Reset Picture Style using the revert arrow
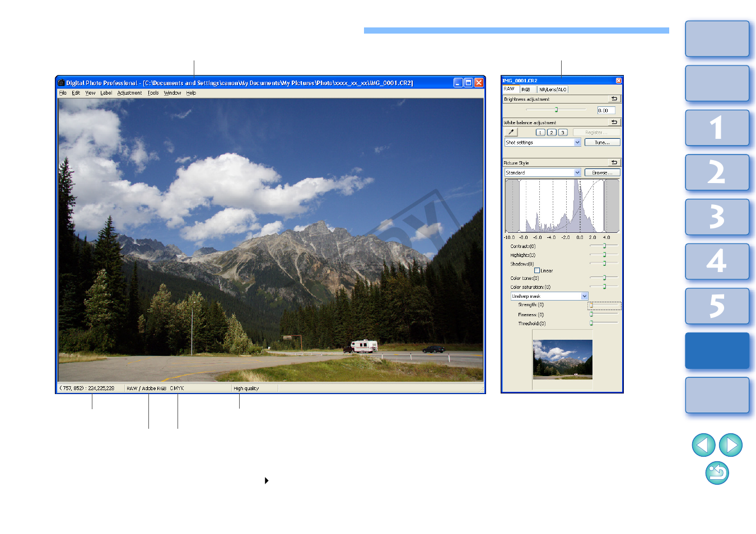This screenshot has width=756, height=534. click(614, 163)
